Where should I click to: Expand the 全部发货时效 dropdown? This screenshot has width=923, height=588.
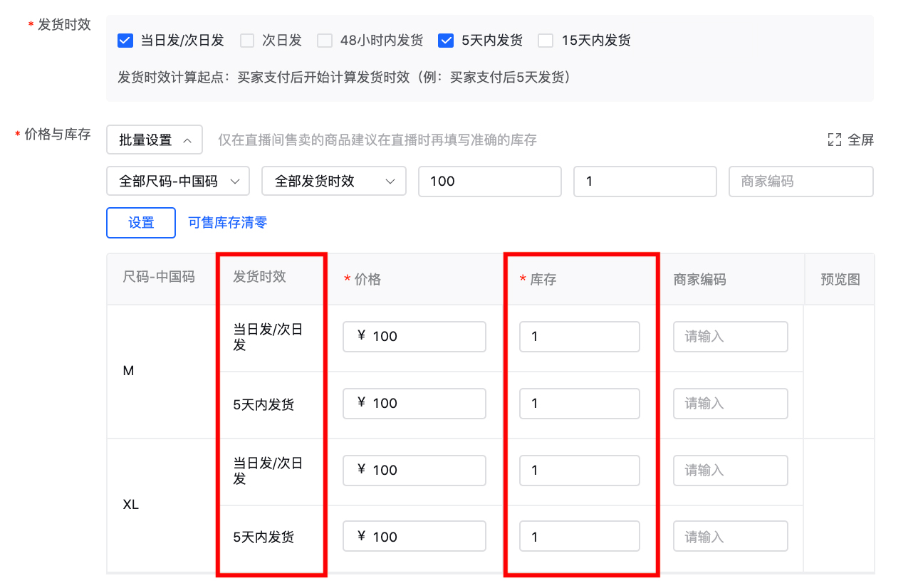(x=334, y=182)
